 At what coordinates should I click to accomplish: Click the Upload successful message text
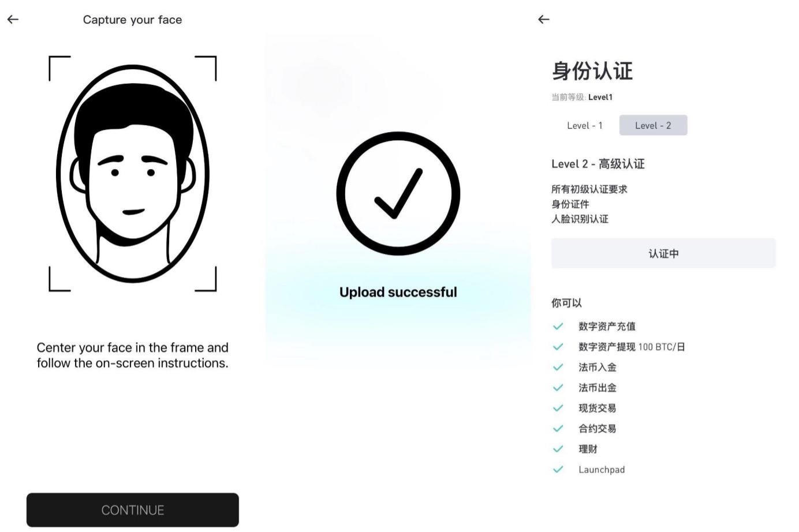398,292
